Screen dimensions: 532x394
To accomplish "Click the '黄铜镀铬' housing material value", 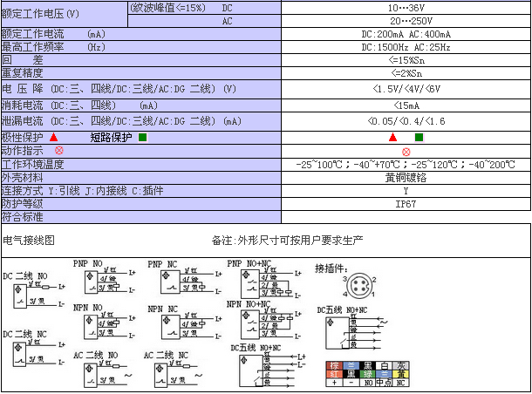I will click(406, 178).
